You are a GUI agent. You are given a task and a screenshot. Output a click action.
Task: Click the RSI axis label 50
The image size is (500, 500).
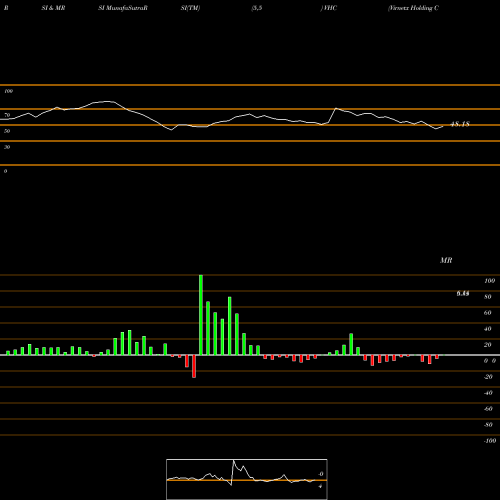click(7, 131)
